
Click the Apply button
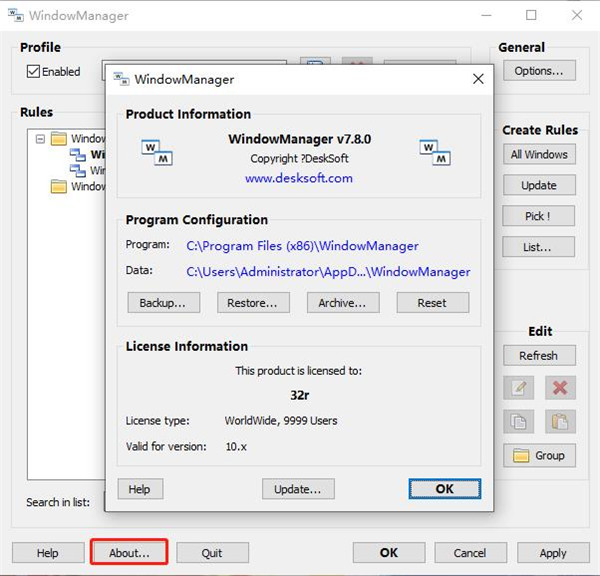click(553, 553)
